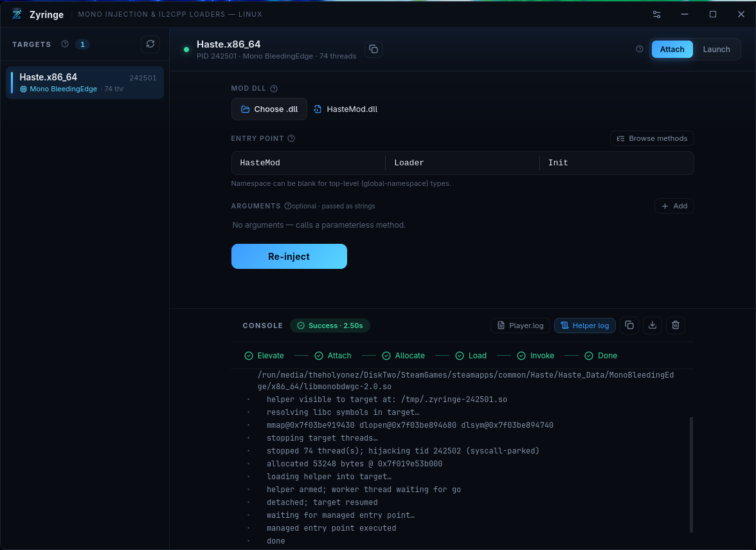This screenshot has height=550, width=756.
Task: Click the 'helper armed; worker thread' log line
Action: (364, 490)
